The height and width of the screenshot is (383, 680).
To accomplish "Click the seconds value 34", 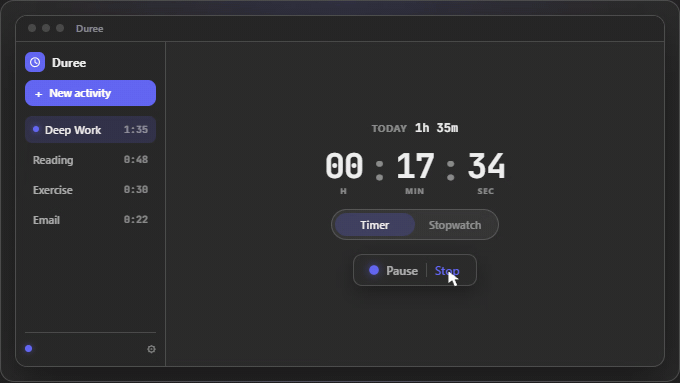I will tap(486, 166).
